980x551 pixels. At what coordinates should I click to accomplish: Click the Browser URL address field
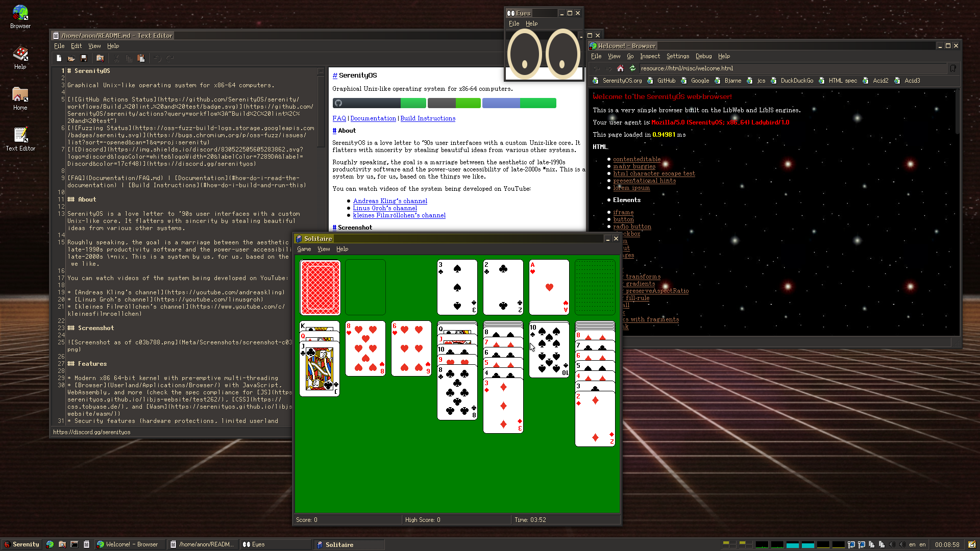(793, 68)
